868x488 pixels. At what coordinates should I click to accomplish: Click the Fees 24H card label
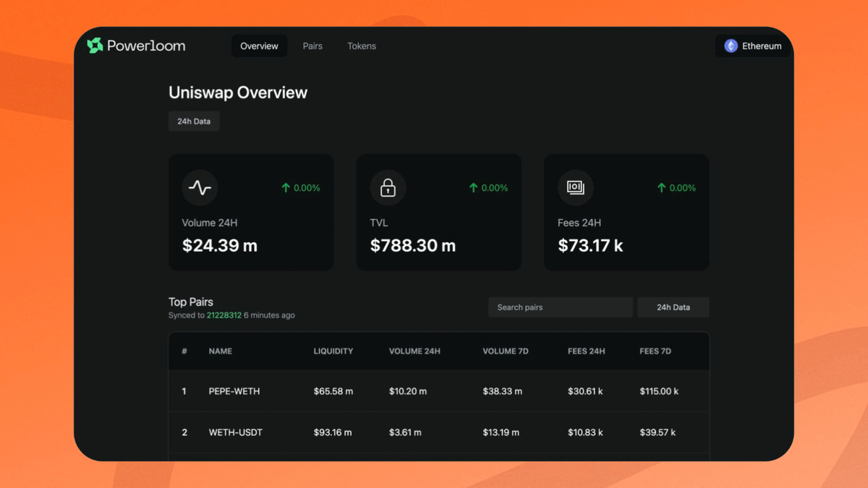click(579, 223)
